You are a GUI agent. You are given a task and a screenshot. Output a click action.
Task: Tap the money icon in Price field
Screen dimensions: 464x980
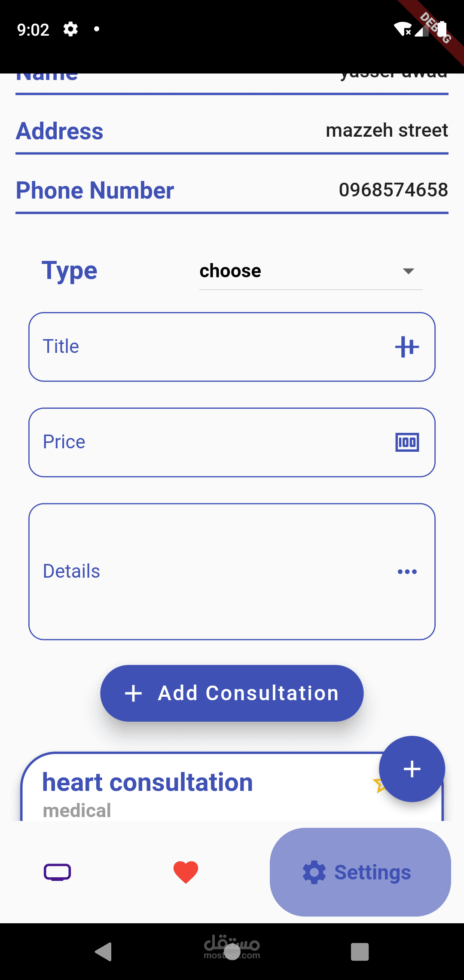click(x=407, y=442)
